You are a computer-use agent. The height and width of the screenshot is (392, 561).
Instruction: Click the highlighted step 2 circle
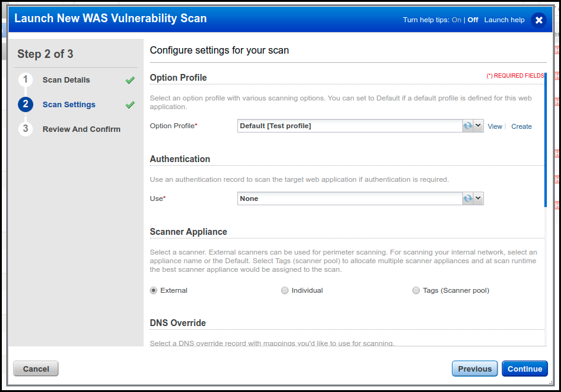tap(25, 105)
